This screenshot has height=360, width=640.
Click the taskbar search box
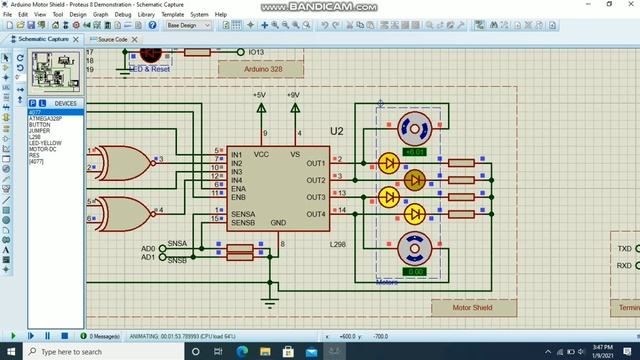(104, 351)
